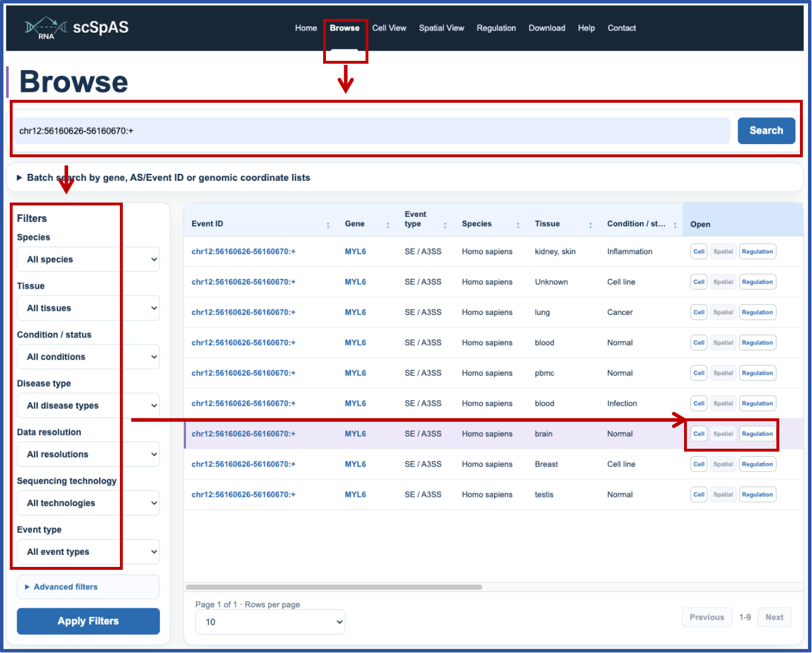The height and width of the screenshot is (653, 812).
Task: Open the Help page
Action: (586, 28)
